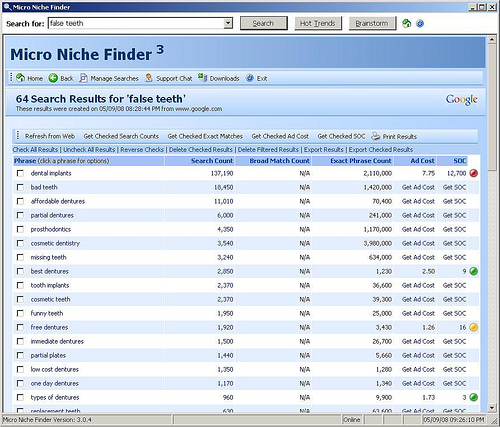This screenshot has height=427, width=500.
Task: Open options for phrase low cost dentures
Action: coord(55,369)
